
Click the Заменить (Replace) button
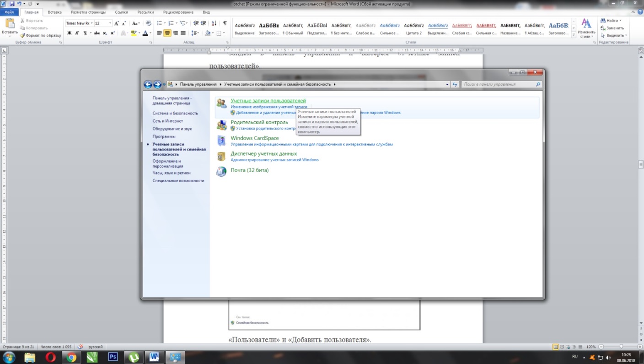click(x=612, y=28)
